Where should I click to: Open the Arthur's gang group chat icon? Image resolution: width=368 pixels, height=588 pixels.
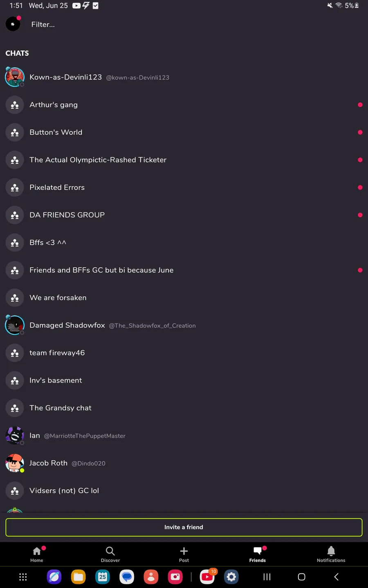pyautogui.click(x=15, y=105)
